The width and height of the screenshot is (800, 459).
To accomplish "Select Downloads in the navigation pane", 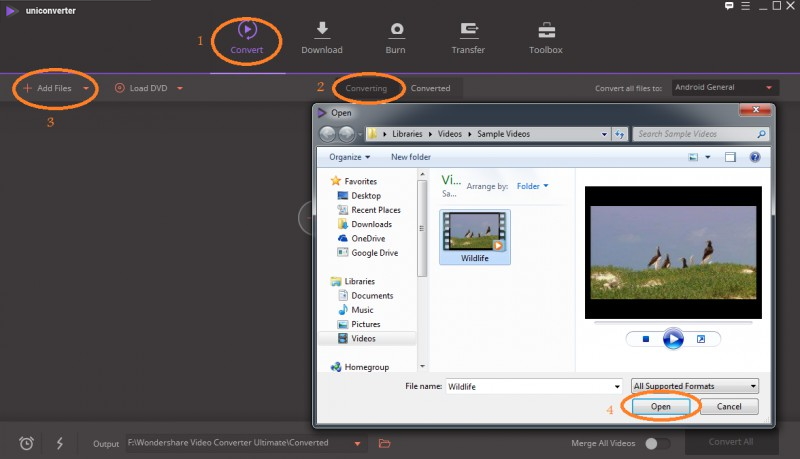I will coord(365,224).
